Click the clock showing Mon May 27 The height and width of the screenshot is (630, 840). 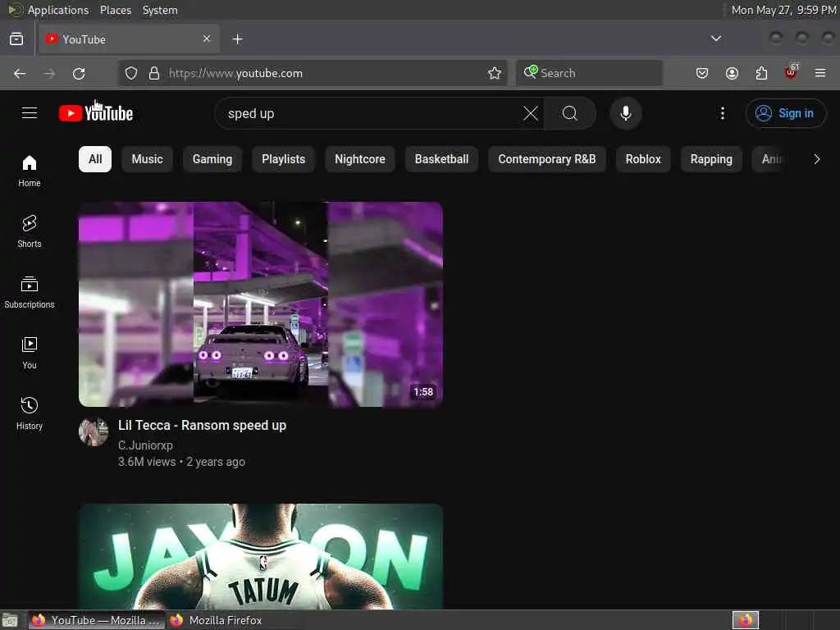[x=783, y=10]
